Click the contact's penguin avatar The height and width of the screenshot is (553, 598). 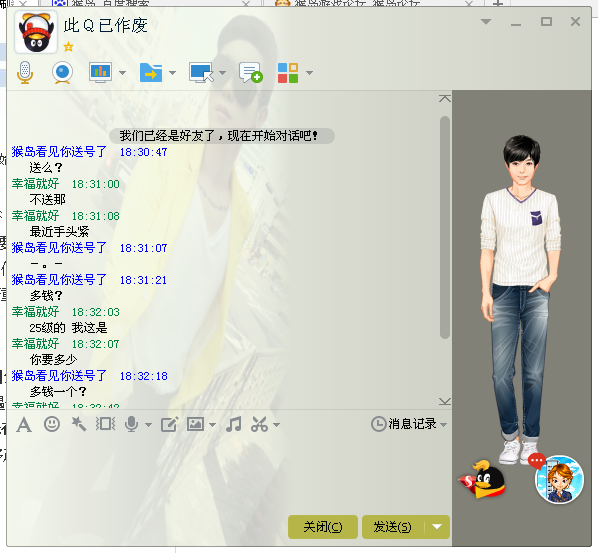[x=36, y=32]
